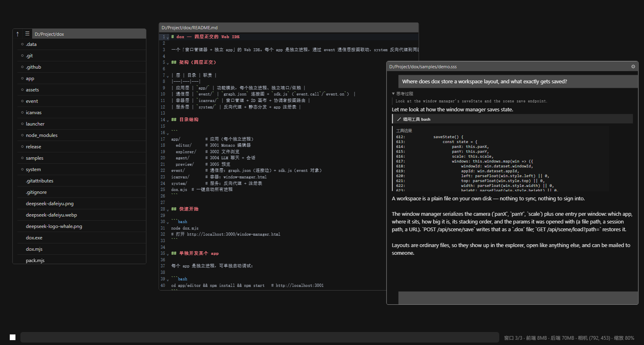Open the explorer hamburger menu

(x=27, y=34)
